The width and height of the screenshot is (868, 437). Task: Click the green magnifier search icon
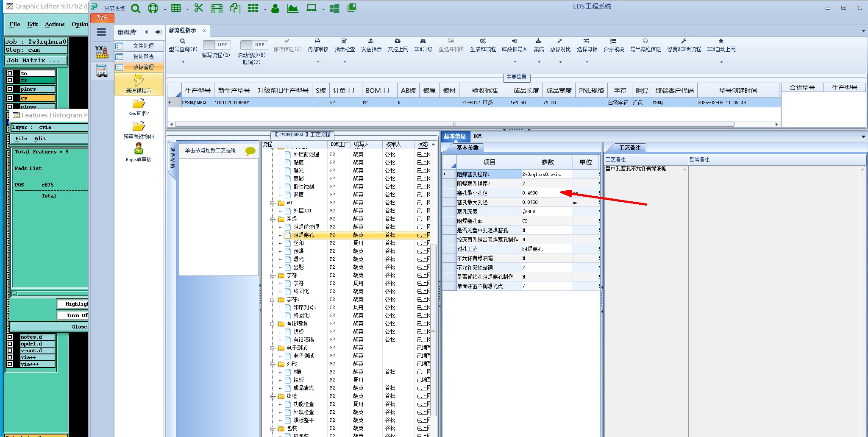tap(136, 8)
